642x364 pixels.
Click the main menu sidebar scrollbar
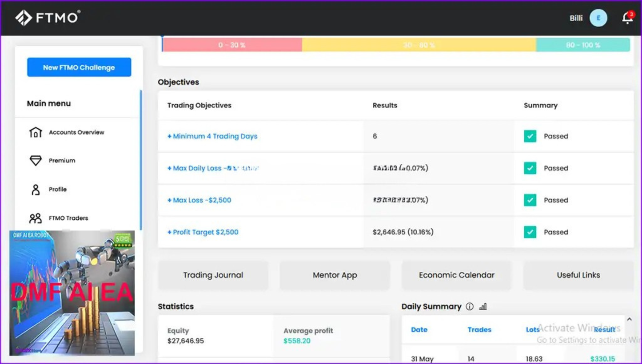coord(141,160)
